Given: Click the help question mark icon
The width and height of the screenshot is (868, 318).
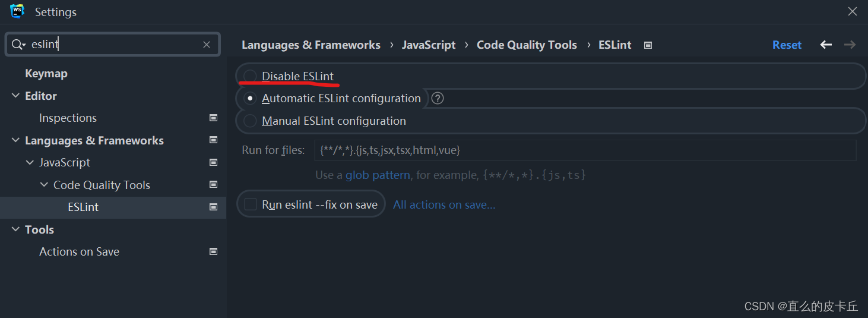Looking at the screenshot, I should point(438,98).
